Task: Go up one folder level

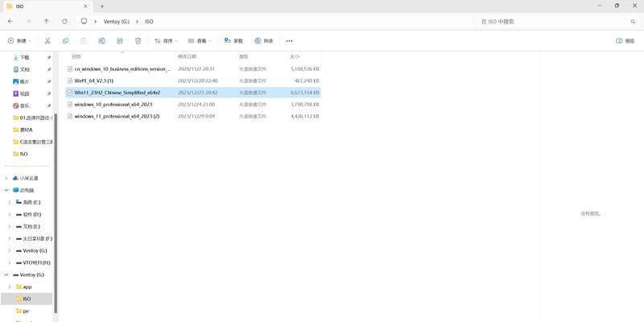Action: pyautogui.click(x=47, y=22)
